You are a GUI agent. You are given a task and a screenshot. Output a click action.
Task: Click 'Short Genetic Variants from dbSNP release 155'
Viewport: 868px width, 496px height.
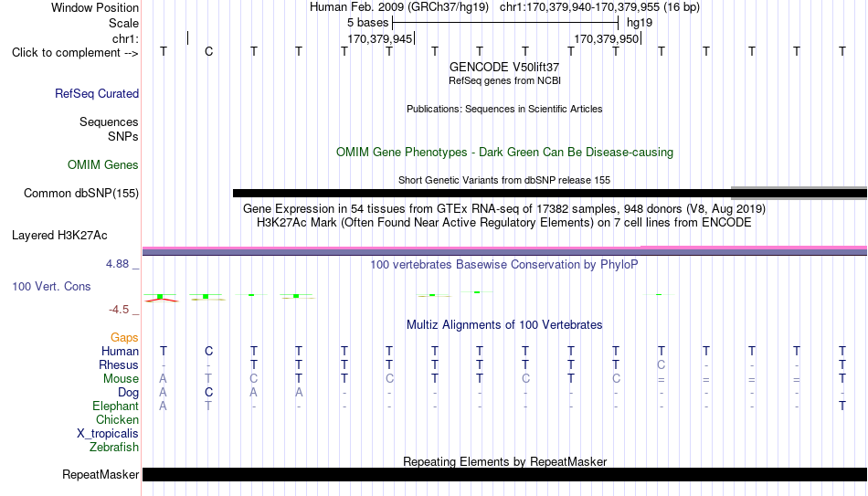pyautogui.click(x=504, y=180)
